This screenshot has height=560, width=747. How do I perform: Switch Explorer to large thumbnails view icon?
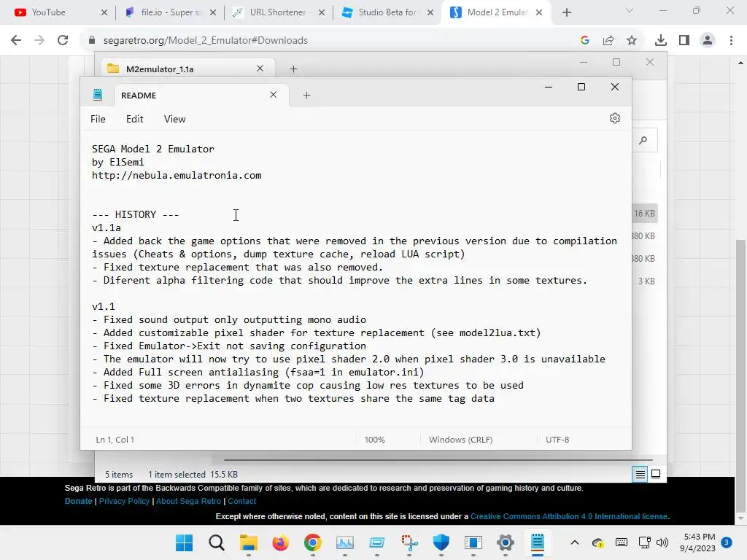(656, 474)
